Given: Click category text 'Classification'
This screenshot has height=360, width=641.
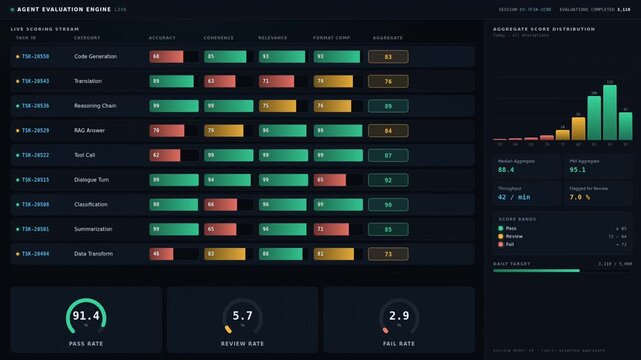Looking at the screenshot, I should click(91, 204).
